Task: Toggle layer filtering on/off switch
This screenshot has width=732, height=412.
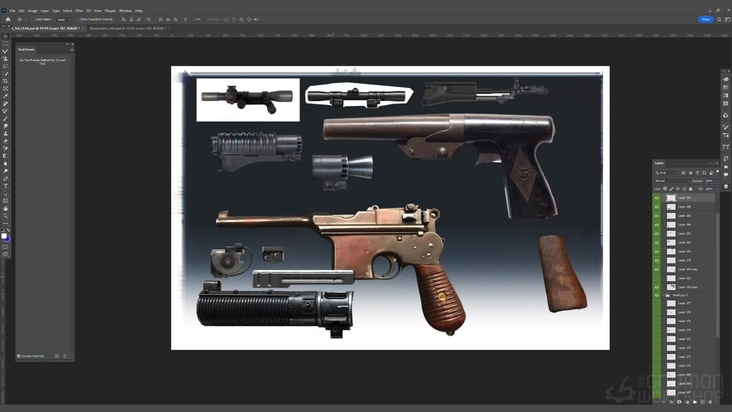Action: tap(718, 172)
